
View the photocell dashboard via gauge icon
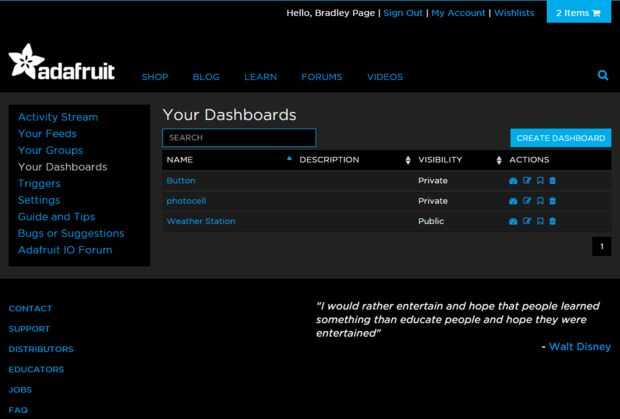point(513,201)
